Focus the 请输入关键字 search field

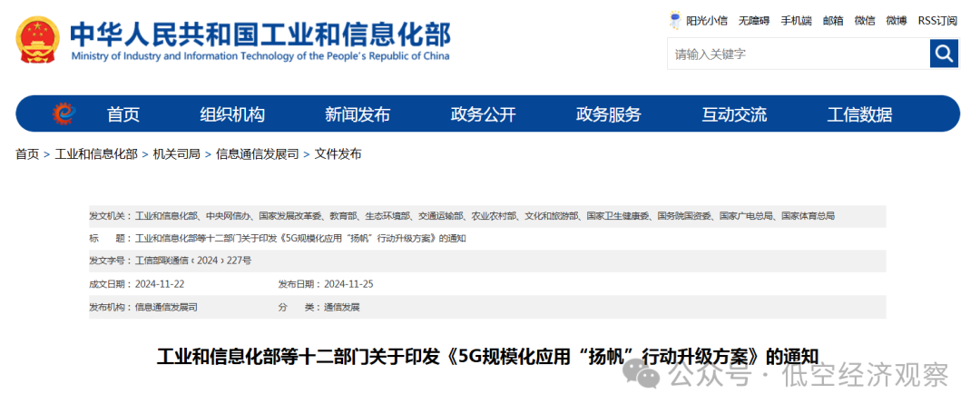click(799, 54)
